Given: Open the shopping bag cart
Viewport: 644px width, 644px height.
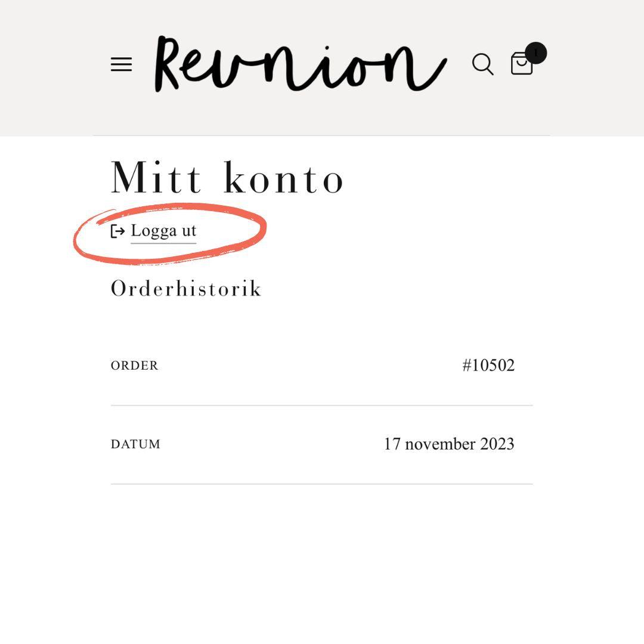Looking at the screenshot, I should 521,64.
